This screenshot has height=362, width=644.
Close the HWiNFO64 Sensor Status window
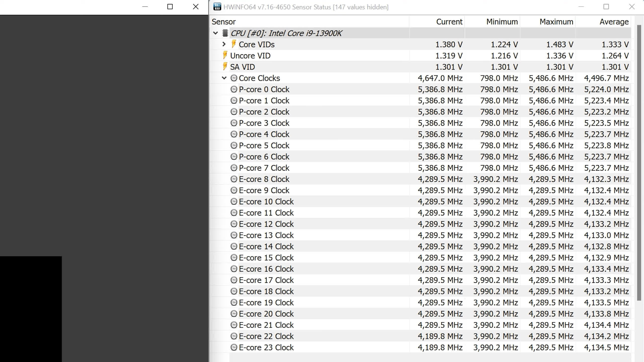[x=632, y=7]
